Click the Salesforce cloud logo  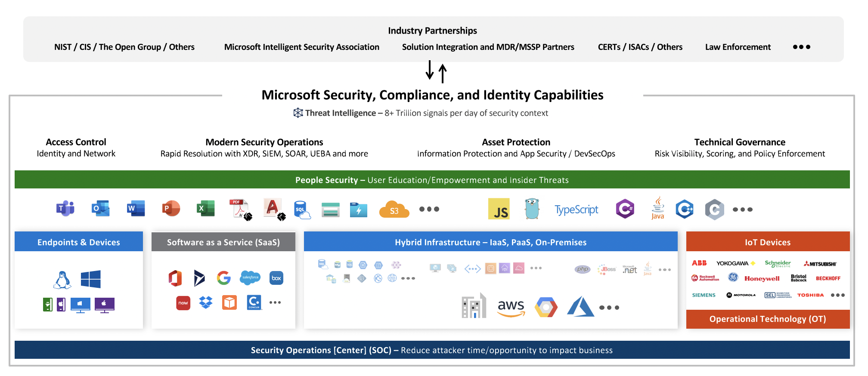click(250, 277)
